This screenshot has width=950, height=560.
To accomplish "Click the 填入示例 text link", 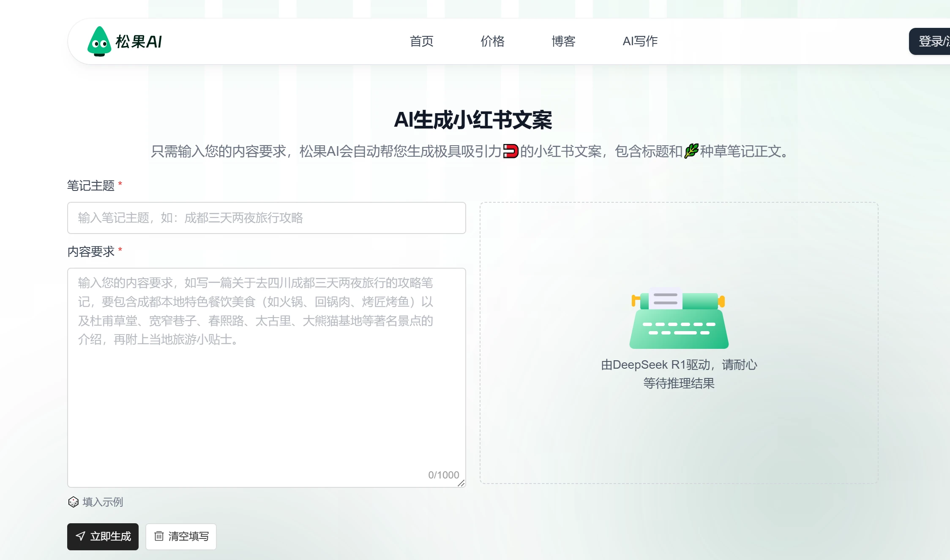I will pos(103,502).
